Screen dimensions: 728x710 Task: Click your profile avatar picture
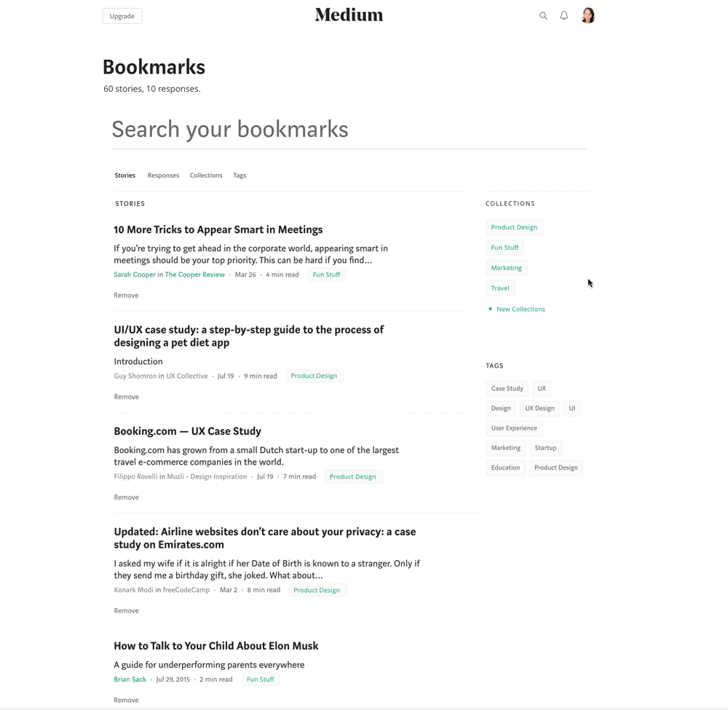[x=587, y=15]
